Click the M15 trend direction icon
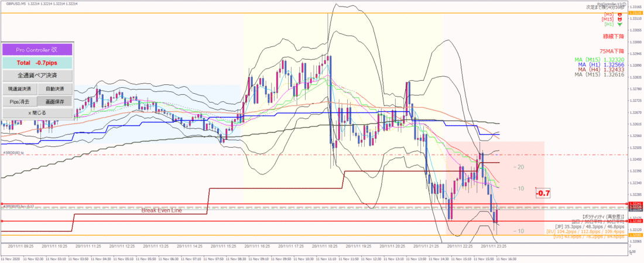Viewport: 644px width, 263px height. 620,19
